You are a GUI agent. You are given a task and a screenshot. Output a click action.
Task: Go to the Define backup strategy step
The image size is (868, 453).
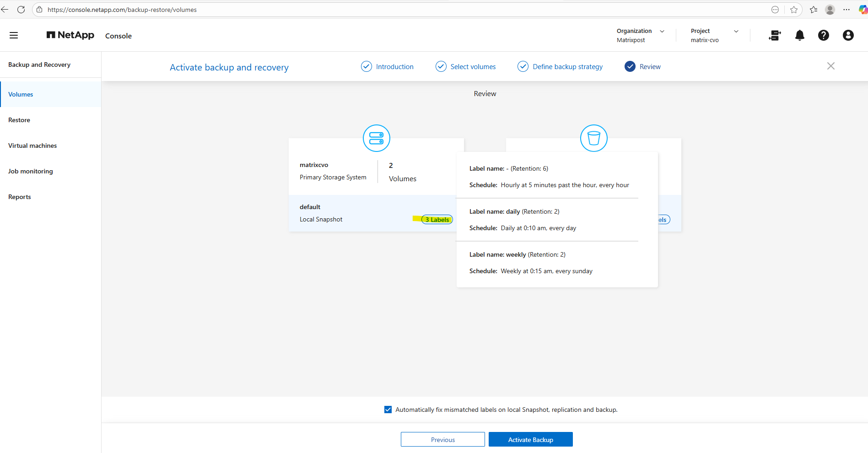tap(567, 67)
